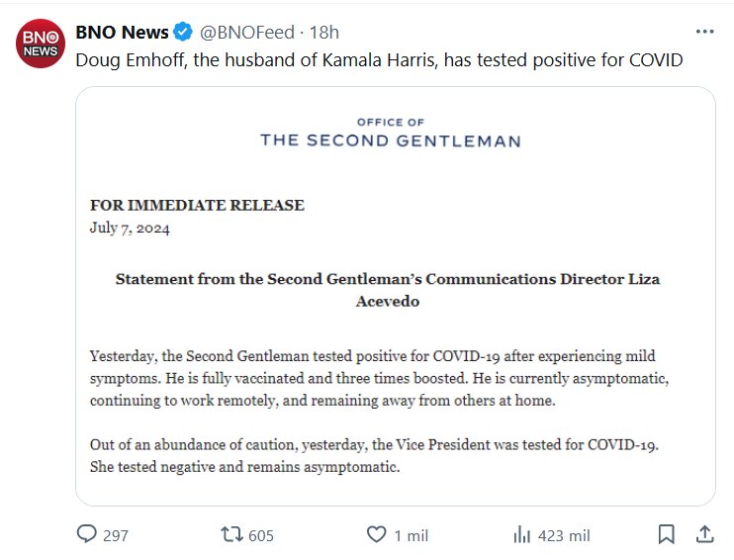Click the blue verified badge
734x560 pixels.
pos(184,32)
